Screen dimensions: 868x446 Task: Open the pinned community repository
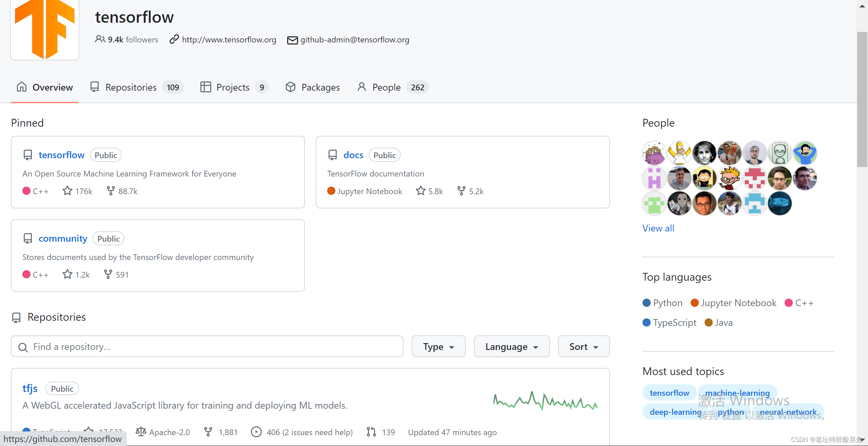pyautogui.click(x=63, y=239)
